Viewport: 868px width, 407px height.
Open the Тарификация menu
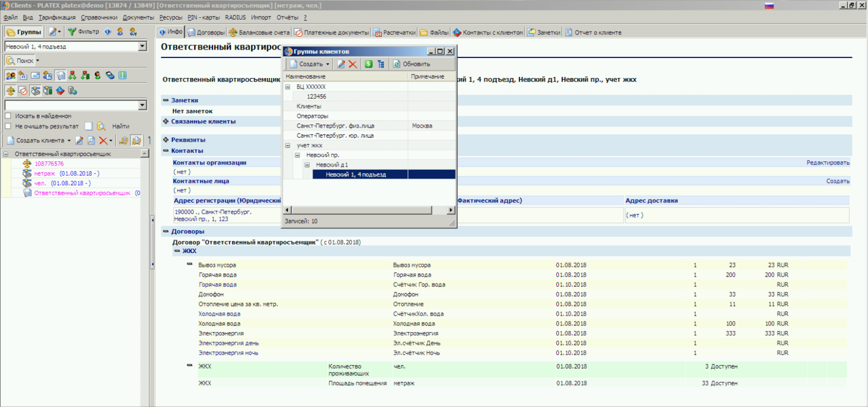[57, 18]
